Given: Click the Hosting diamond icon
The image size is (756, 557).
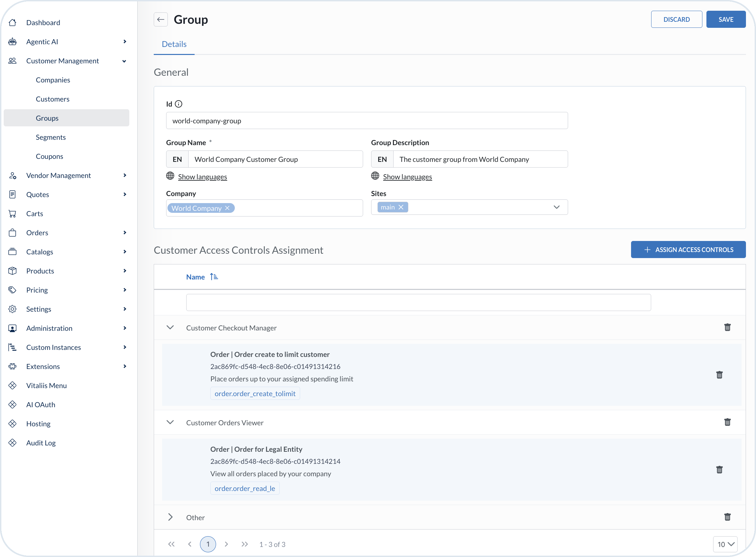Looking at the screenshot, I should (12, 424).
